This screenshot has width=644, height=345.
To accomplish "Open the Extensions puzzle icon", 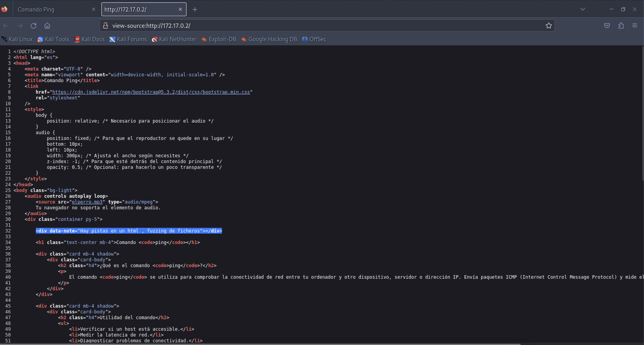I will coord(621,25).
